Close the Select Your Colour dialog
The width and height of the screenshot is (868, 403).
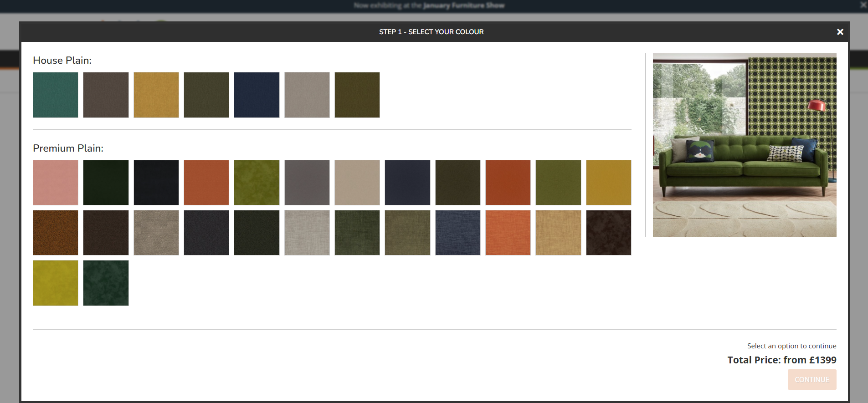[x=840, y=32]
